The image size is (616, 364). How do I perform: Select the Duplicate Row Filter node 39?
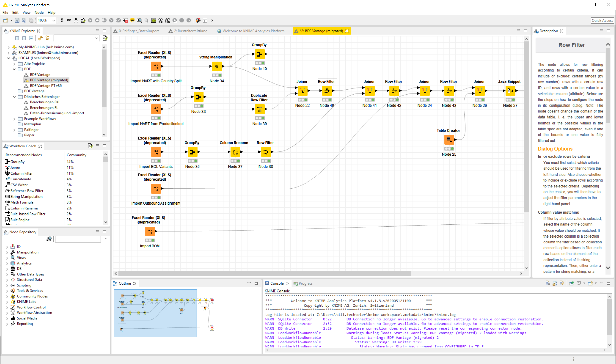pyautogui.click(x=260, y=109)
